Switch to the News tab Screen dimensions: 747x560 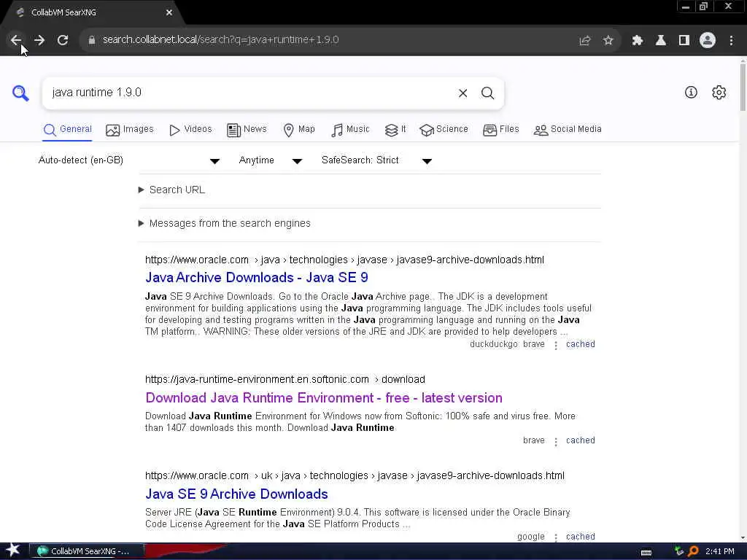point(247,130)
